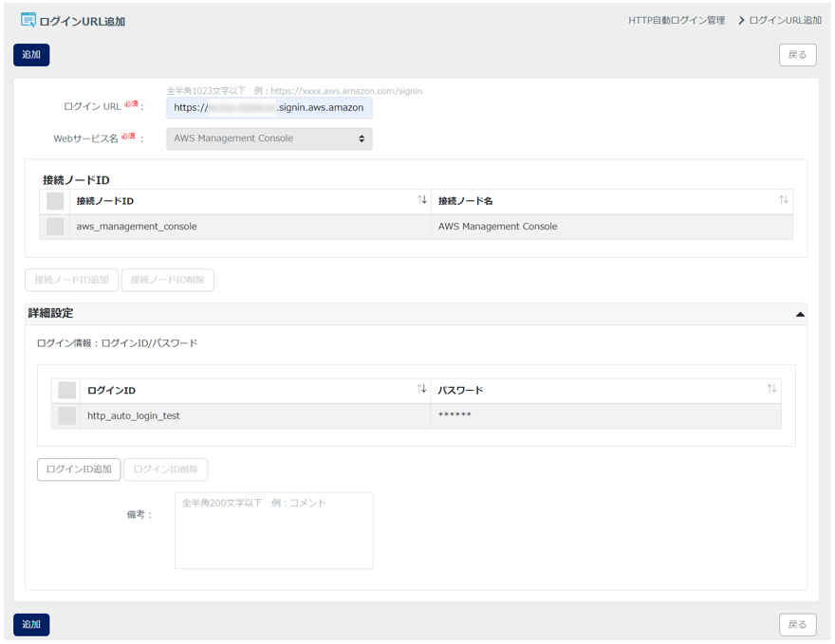Click the bottom 戻る button
Image resolution: width=835 pixels, height=644 pixels.
[797, 624]
